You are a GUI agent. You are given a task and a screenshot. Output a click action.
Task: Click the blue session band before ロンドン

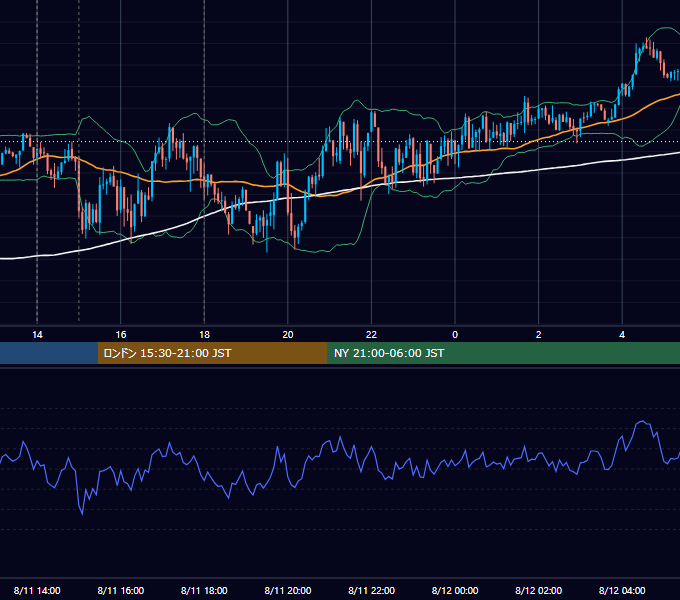click(x=49, y=353)
